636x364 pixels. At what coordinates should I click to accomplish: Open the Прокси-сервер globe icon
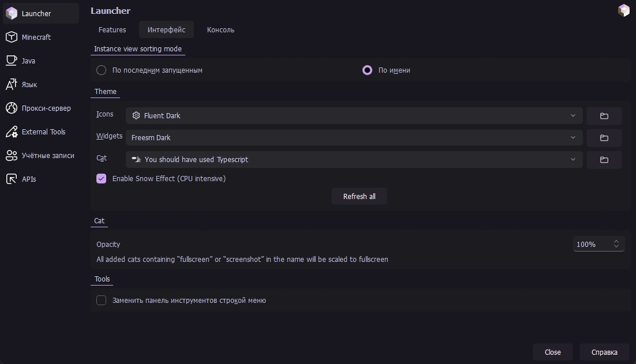click(11, 108)
